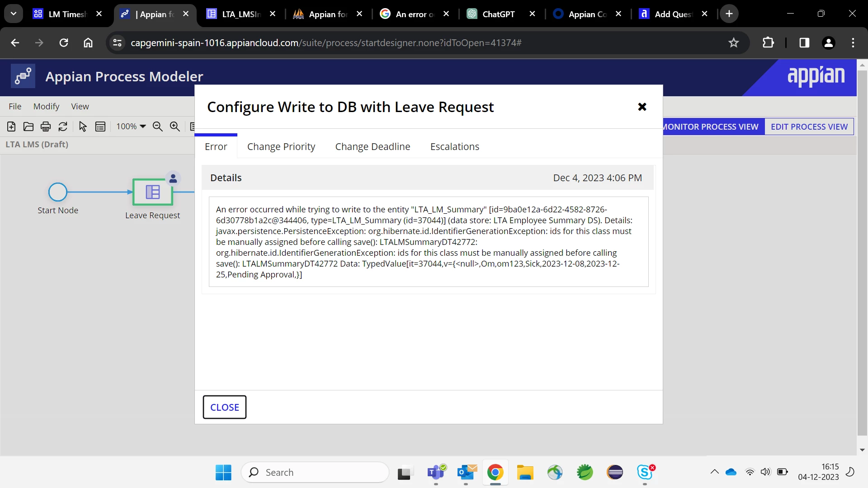The image size is (868, 488).
Task: Switch to the Add Question browser tab
Action: click(x=673, y=14)
